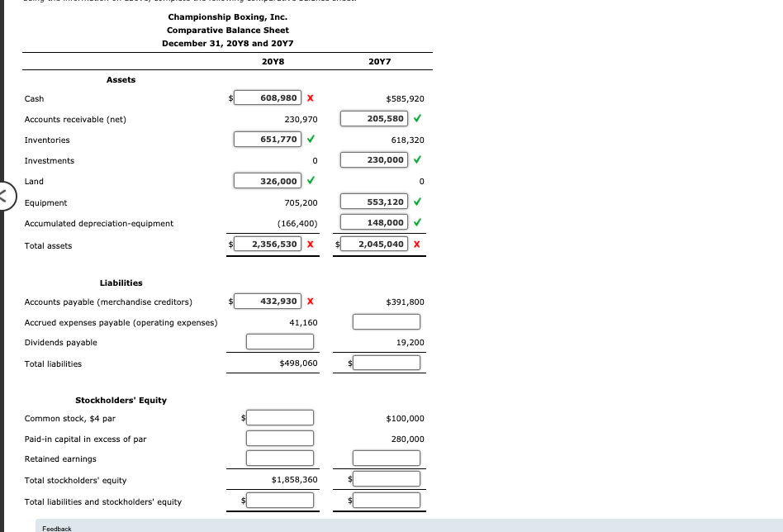
Task: Click the Accrued expenses payable row label
Action: point(121,323)
